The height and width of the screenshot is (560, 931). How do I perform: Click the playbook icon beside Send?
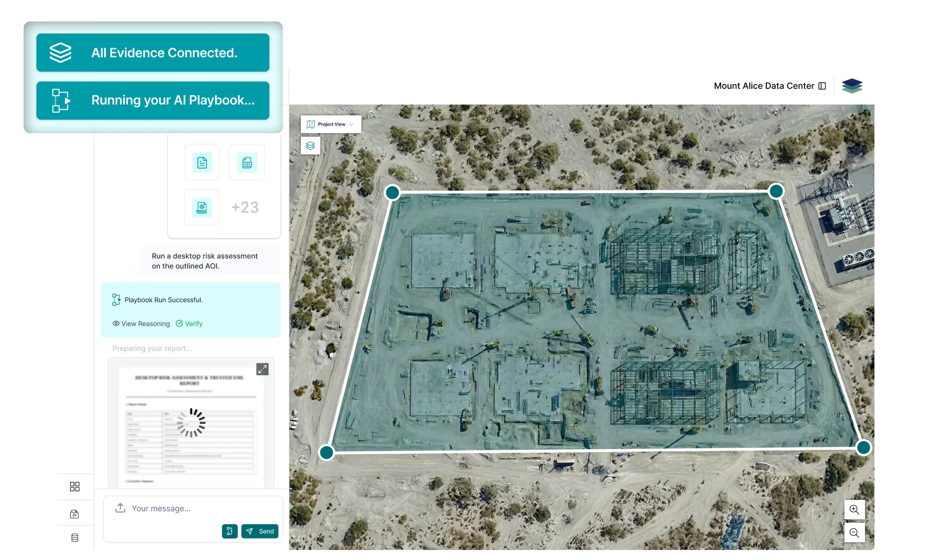tap(230, 531)
